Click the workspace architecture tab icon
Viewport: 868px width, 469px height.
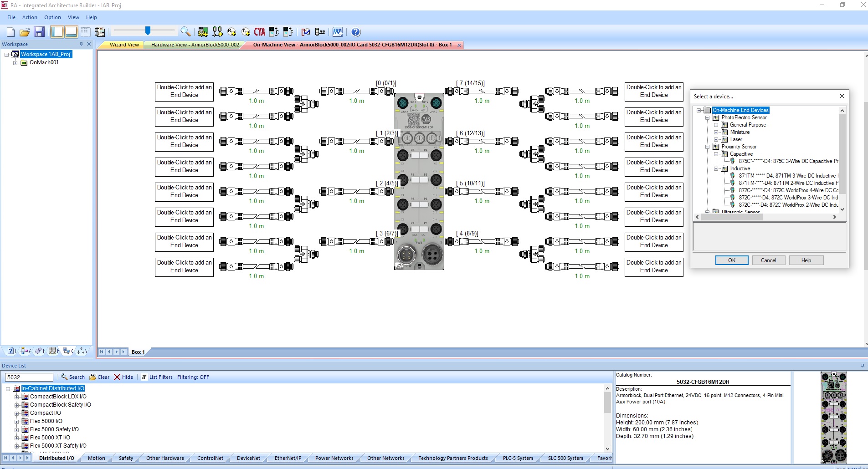(x=26, y=351)
